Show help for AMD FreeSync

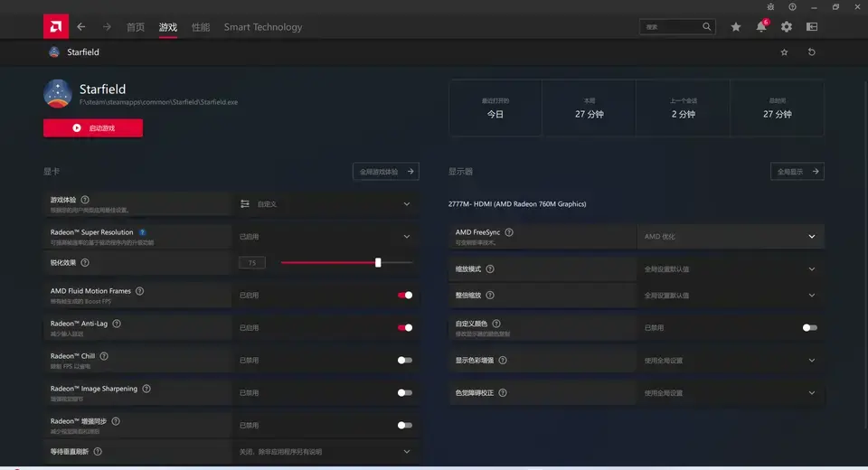coord(509,232)
